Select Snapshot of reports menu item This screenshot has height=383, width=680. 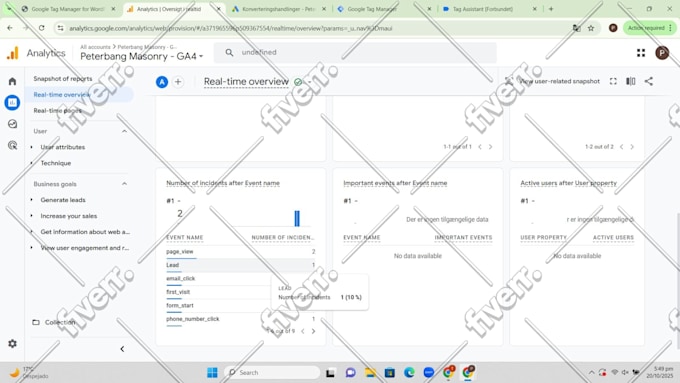(x=63, y=79)
